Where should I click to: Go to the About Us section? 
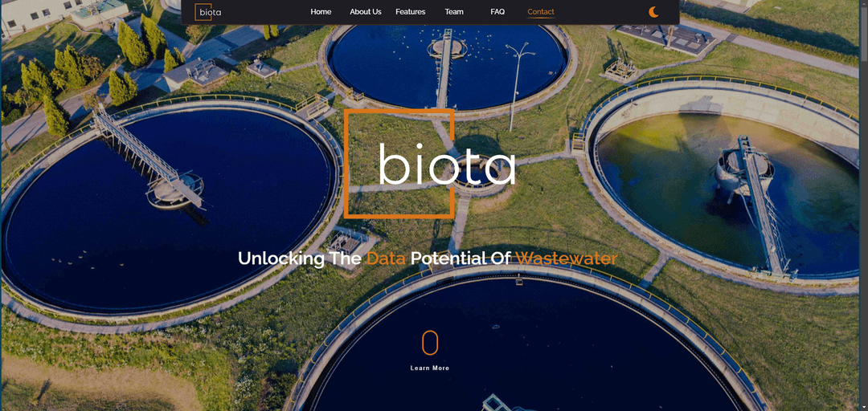click(x=366, y=11)
